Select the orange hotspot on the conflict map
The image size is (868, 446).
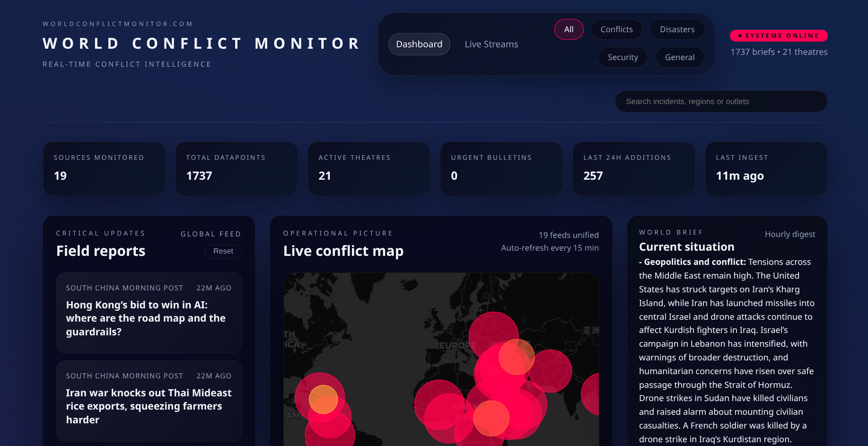(324, 399)
